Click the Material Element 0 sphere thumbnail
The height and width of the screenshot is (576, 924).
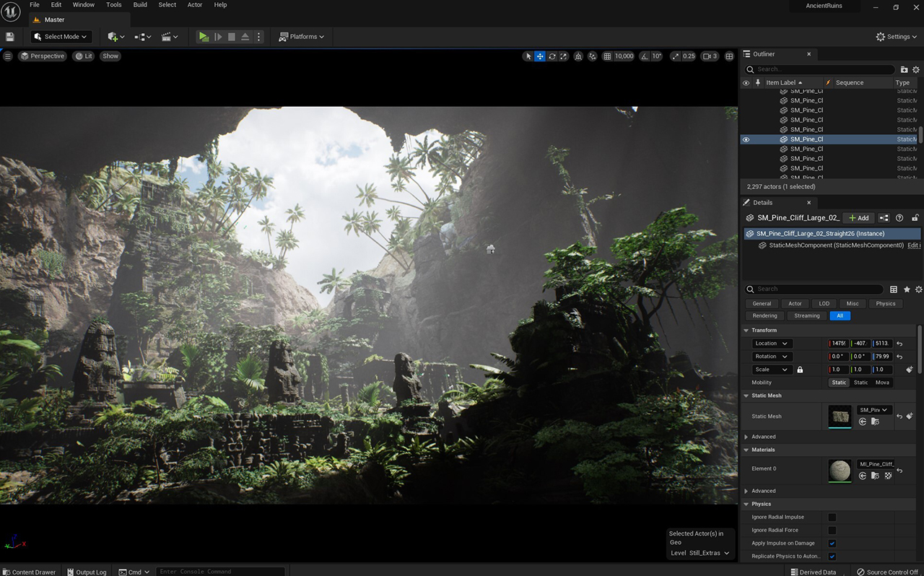click(x=840, y=471)
